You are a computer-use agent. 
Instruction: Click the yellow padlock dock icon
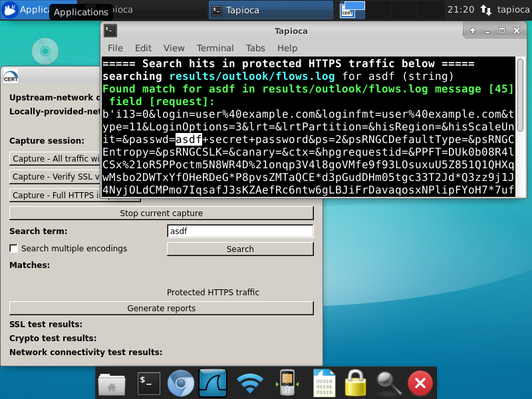355,383
